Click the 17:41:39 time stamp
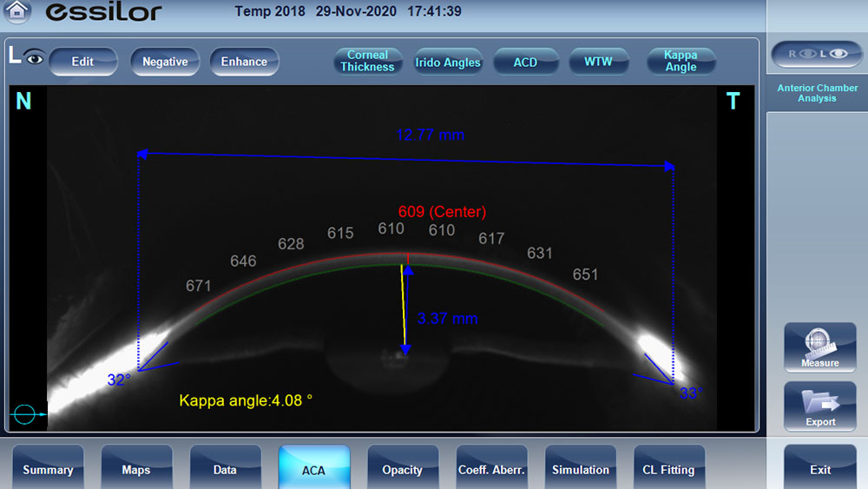 click(x=434, y=11)
